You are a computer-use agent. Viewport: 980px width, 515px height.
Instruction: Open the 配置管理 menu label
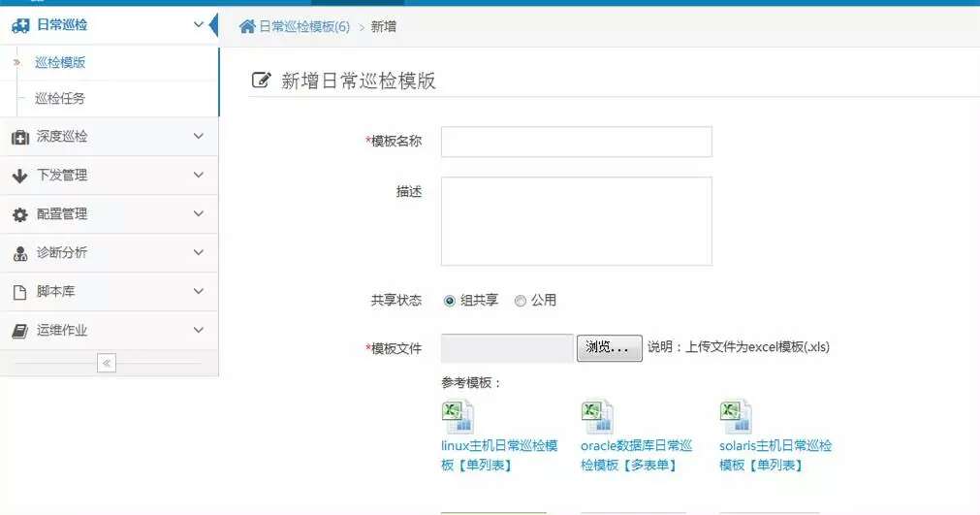tap(62, 213)
